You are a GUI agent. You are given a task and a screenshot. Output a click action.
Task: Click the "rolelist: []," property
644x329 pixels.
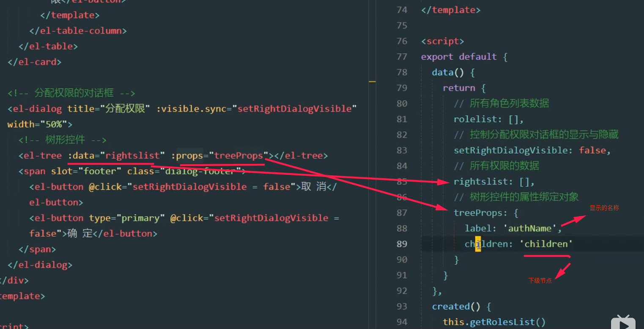click(489, 119)
